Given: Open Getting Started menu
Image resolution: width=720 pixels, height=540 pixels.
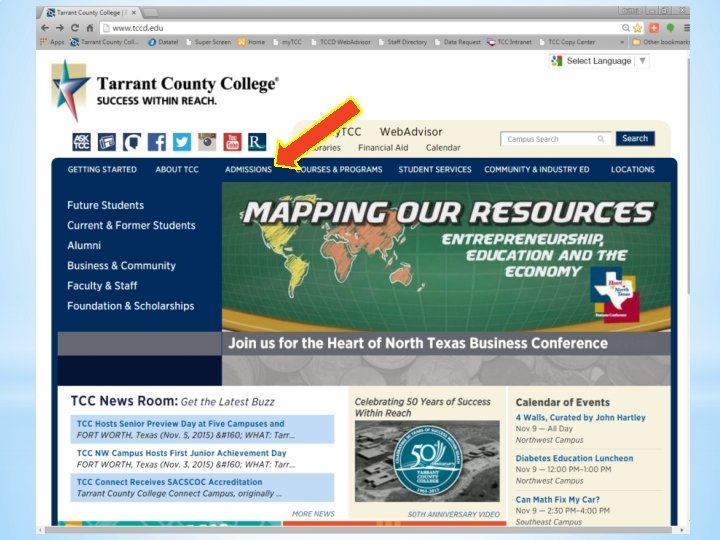Looking at the screenshot, I should click(102, 169).
